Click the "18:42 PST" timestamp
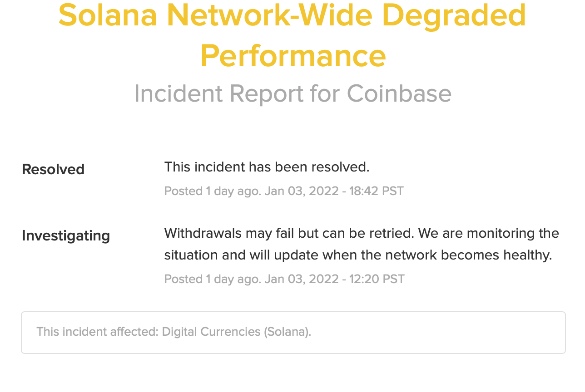Screen dimensions: 585x392 coord(376,191)
